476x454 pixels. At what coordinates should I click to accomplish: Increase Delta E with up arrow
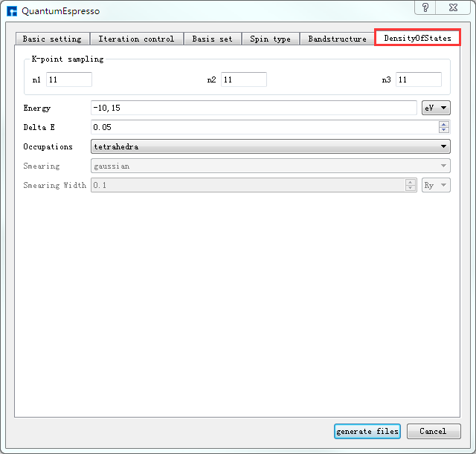point(444,125)
